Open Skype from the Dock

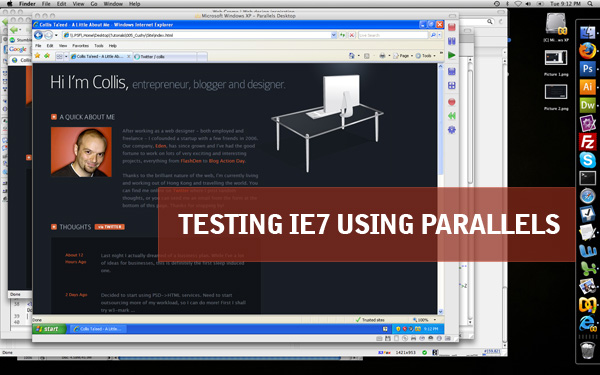(587, 160)
